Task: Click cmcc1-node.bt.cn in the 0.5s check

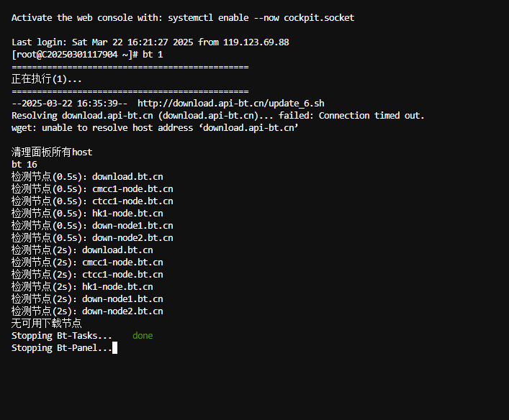Action: [x=132, y=189]
